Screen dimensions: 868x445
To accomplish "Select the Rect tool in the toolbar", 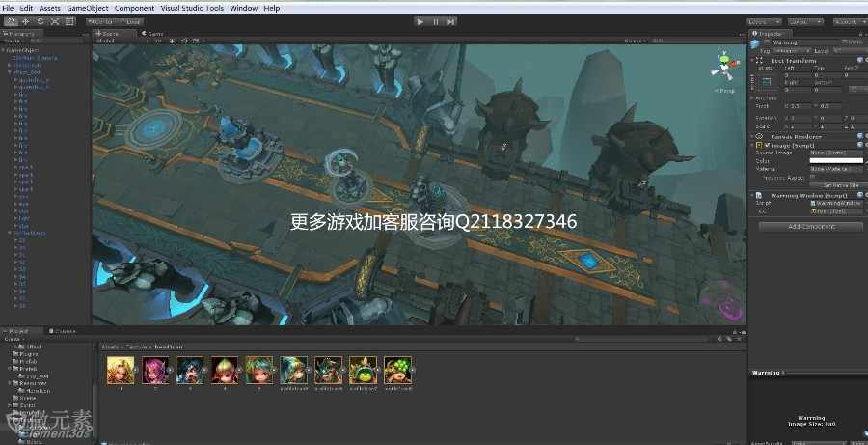I will [x=69, y=21].
